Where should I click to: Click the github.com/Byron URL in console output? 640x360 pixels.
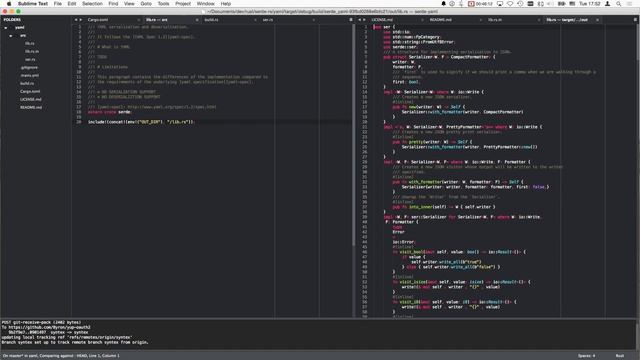[x=49, y=327]
